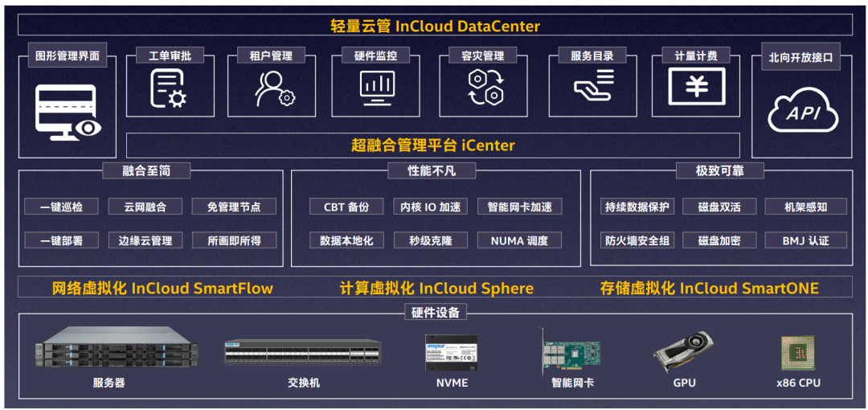Click the 交换机 caption

click(x=303, y=383)
